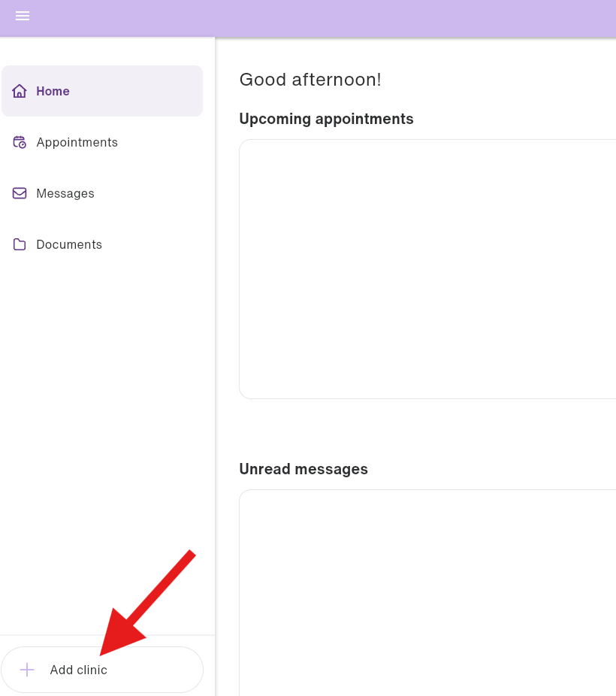Viewport: 616px width, 696px height.
Task: Click the Add clinic button
Action: click(x=102, y=670)
